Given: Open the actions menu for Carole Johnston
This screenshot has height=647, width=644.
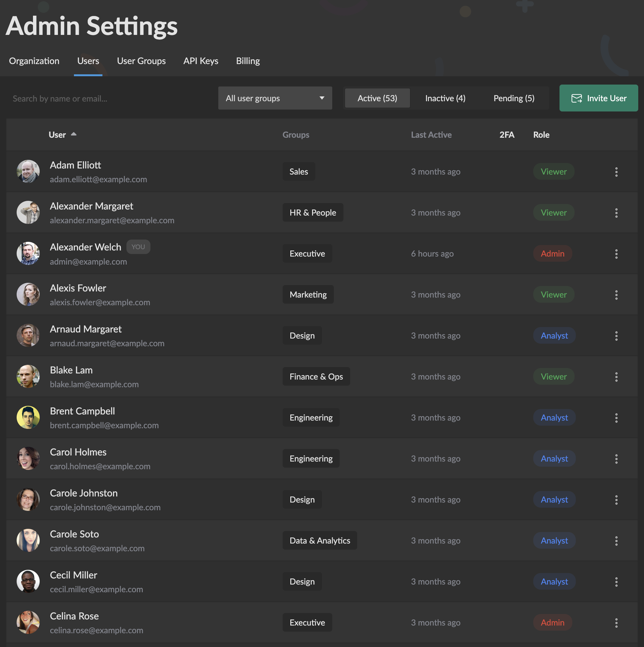Looking at the screenshot, I should pyautogui.click(x=616, y=500).
